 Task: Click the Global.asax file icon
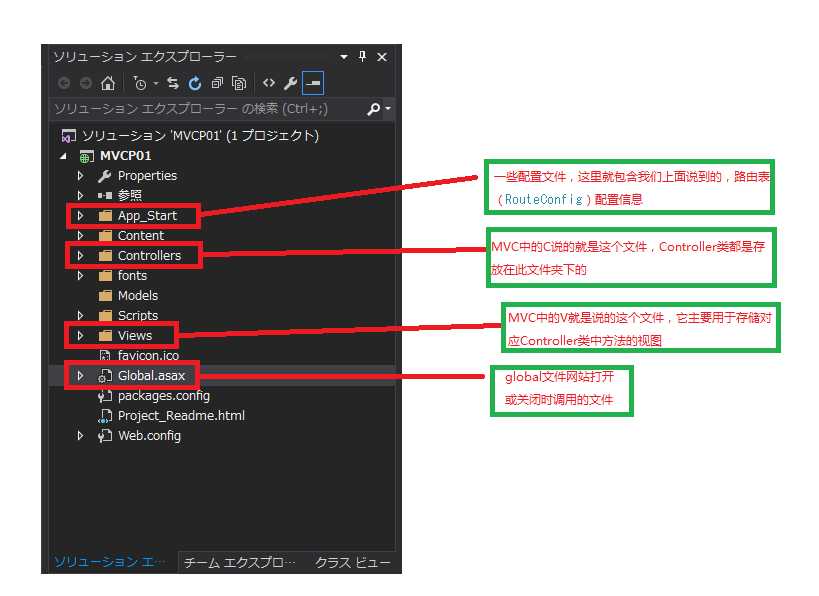(105, 376)
